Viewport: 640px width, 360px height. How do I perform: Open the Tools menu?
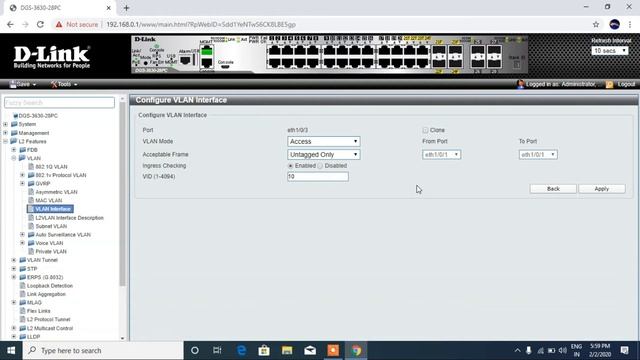[x=64, y=84]
